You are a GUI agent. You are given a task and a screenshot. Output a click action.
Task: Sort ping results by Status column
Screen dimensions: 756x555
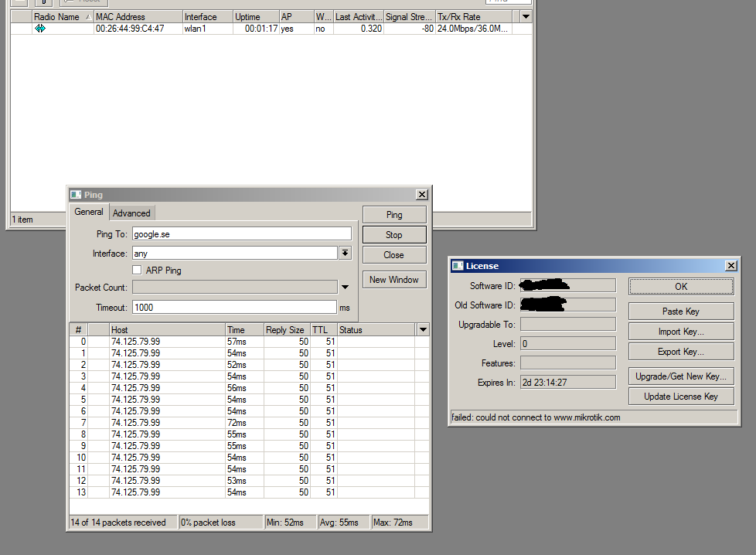point(376,330)
